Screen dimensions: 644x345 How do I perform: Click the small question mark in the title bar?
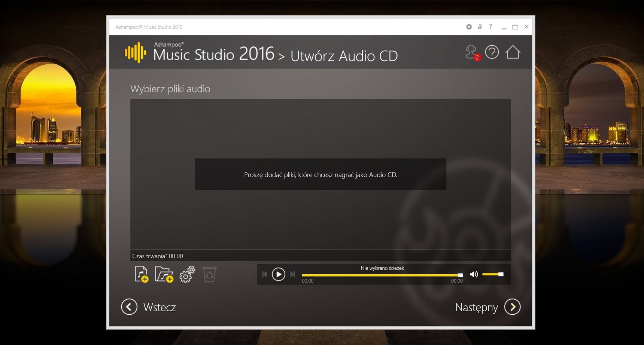pos(490,27)
